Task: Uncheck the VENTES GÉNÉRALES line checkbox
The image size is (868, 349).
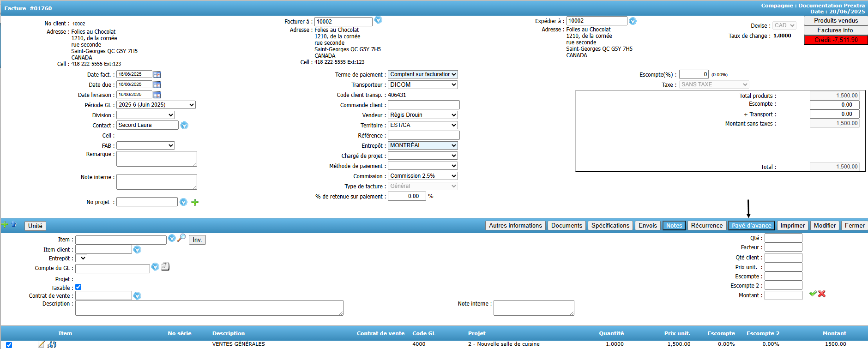Action: click(9, 345)
